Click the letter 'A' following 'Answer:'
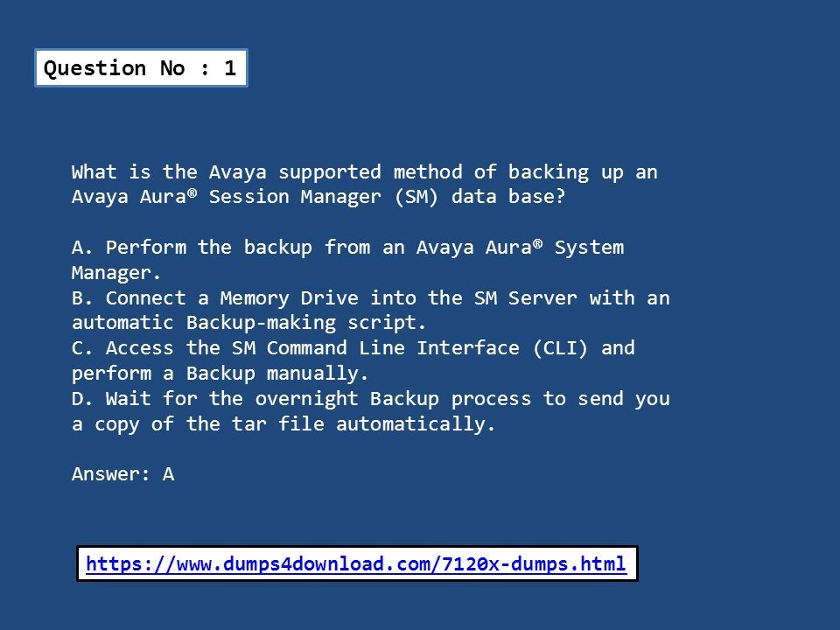The image size is (840, 630). tap(169, 474)
